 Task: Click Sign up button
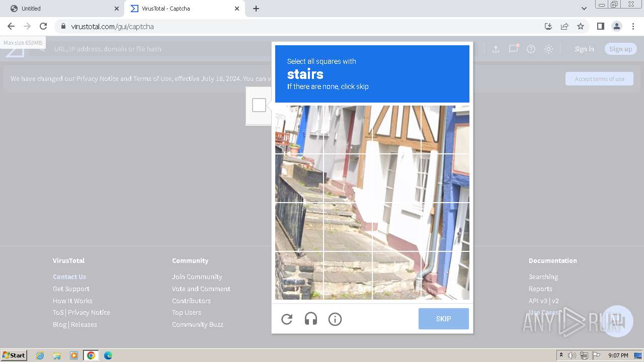620,49
